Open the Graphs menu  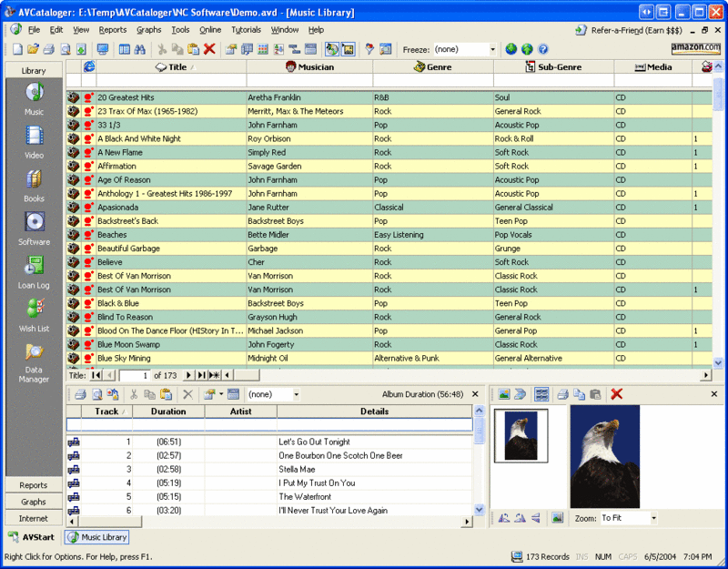[148, 28]
